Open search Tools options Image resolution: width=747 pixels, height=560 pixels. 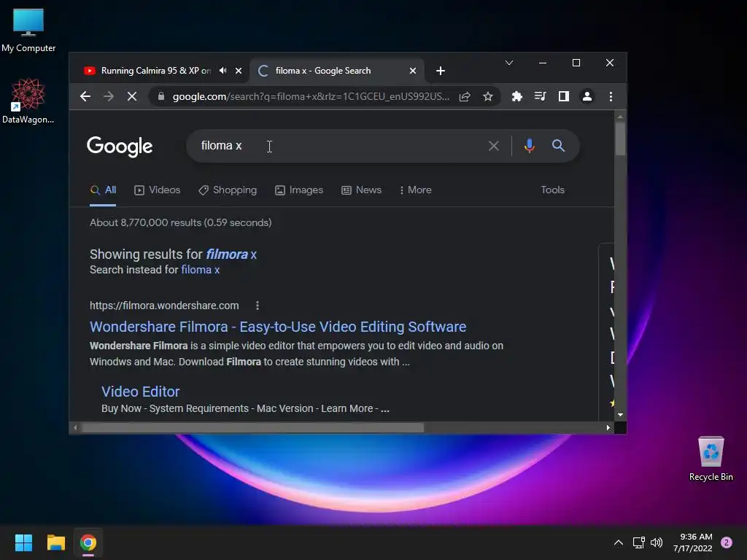pyautogui.click(x=553, y=190)
